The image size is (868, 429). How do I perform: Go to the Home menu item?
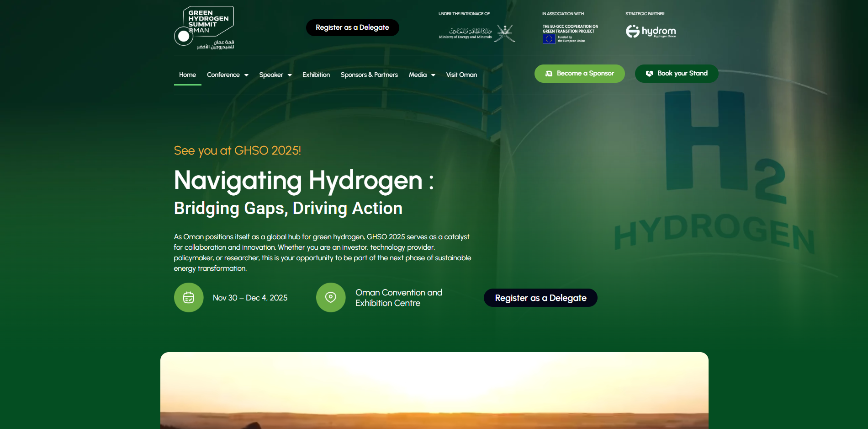point(187,75)
